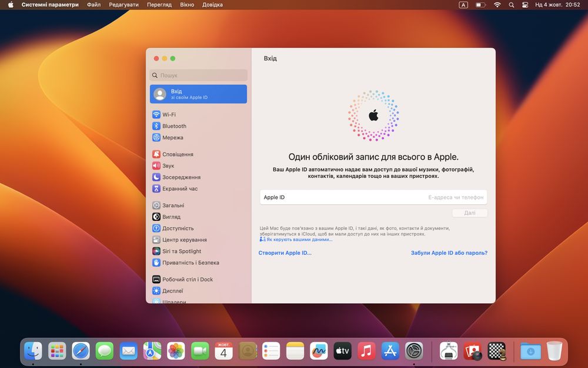Open Bluetooth settings in the sidebar

coord(198,126)
